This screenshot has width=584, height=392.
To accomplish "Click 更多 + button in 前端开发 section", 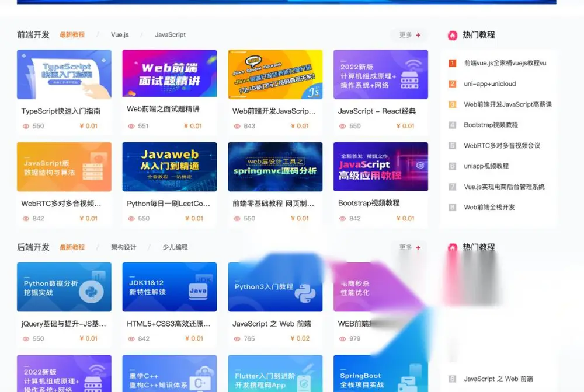I will (x=409, y=35).
